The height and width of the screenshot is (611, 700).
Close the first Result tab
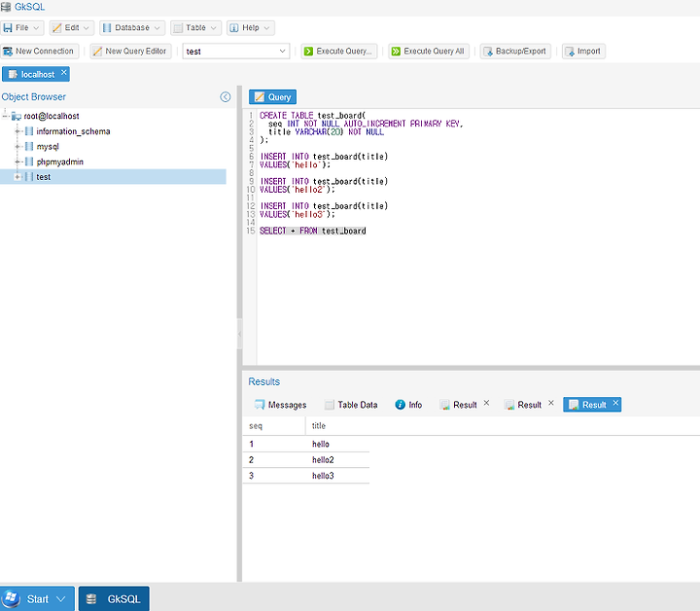click(x=487, y=403)
